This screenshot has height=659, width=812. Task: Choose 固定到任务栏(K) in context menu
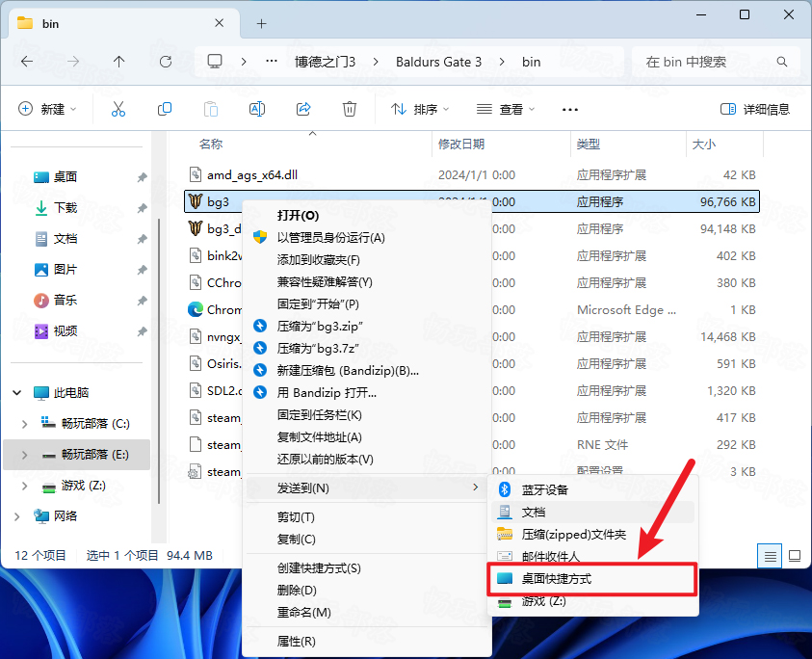click(367, 415)
